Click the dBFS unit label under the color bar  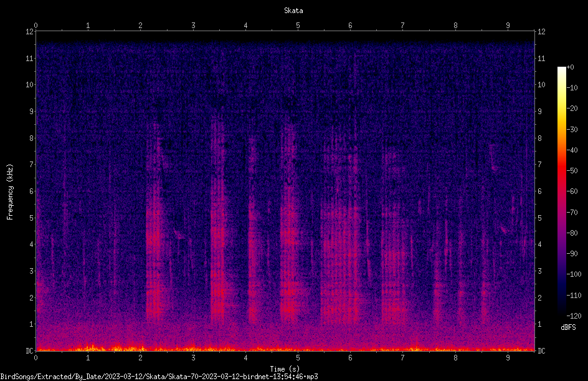click(x=568, y=327)
